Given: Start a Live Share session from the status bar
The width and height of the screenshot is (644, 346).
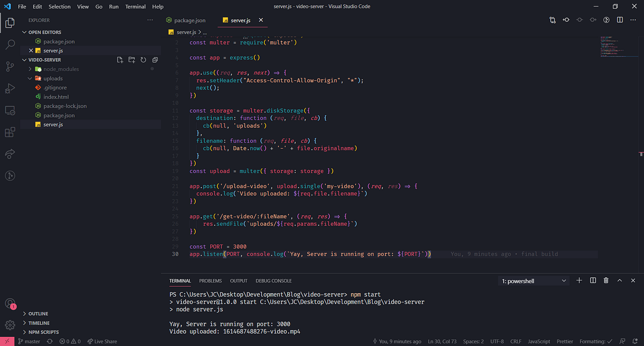Looking at the screenshot, I should pos(102,341).
